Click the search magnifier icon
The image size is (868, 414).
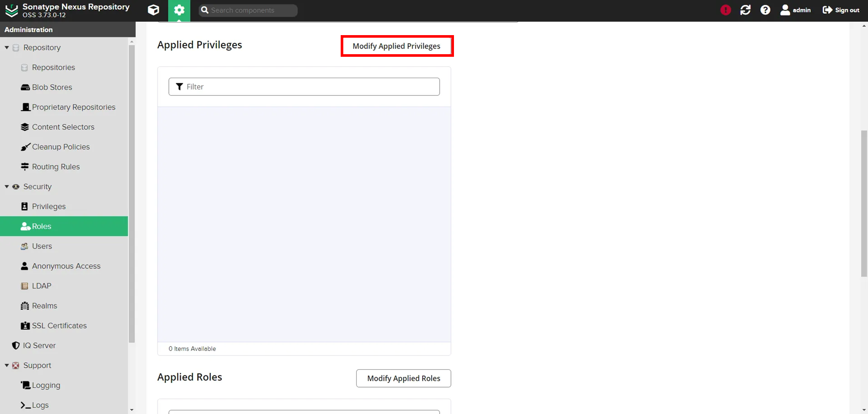tap(205, 10)
